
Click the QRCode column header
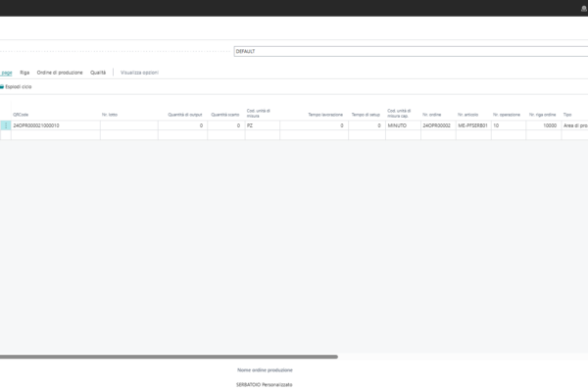point(21,115)
